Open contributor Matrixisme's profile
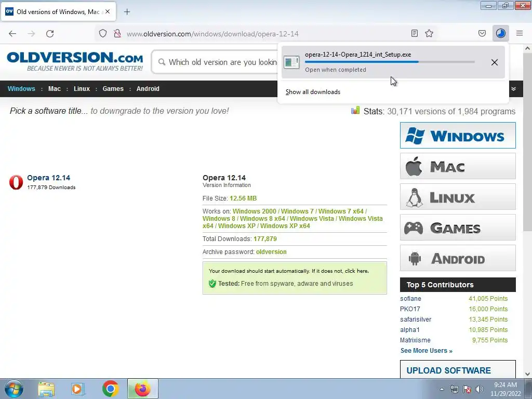532x399 pixels. point(415,340)
